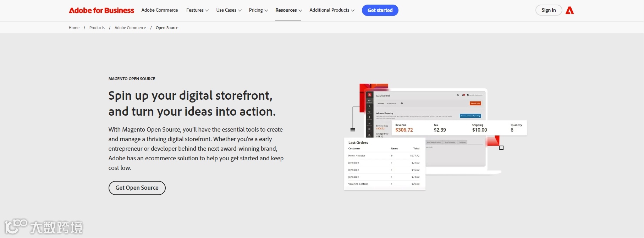Go to Home in the breadcrumb
The image size is (644, 238).
(74, 28)
